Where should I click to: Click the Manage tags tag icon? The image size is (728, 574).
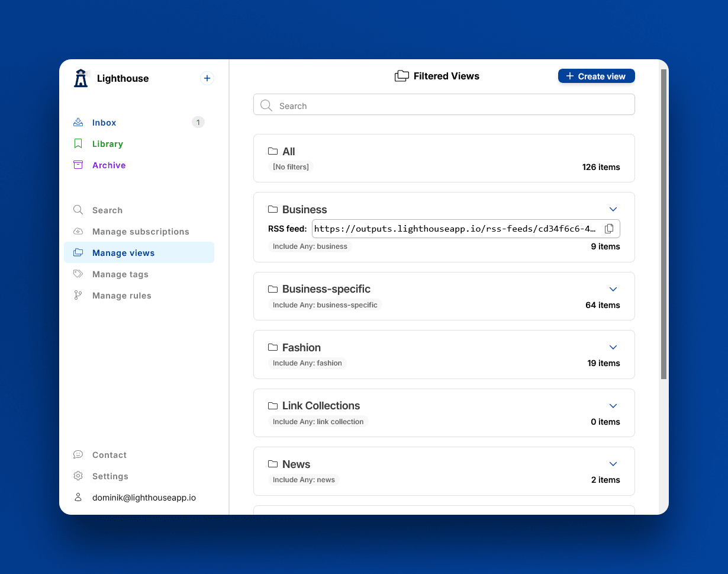click(78, 274)
